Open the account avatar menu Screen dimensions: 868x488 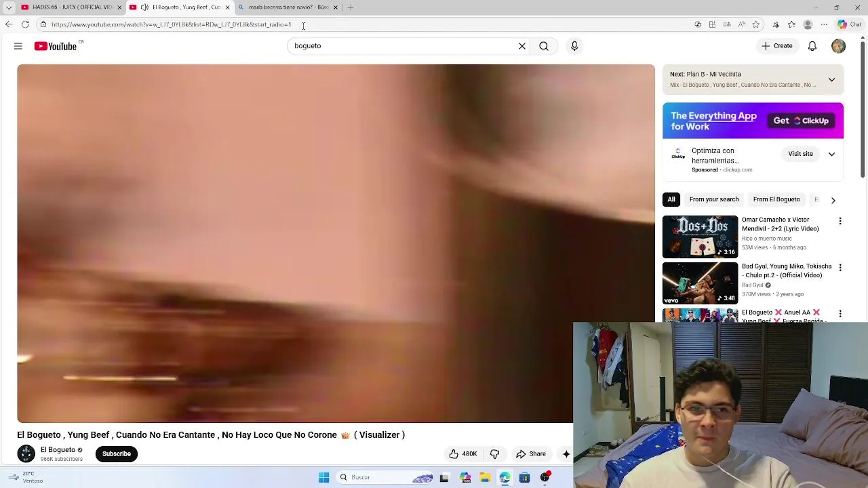tap(839, 46)
